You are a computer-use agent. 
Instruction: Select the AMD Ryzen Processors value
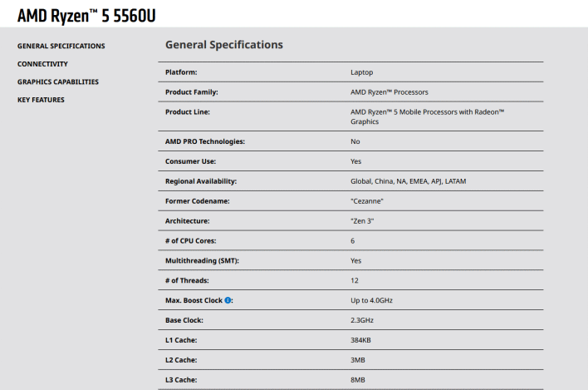point(390,92)
